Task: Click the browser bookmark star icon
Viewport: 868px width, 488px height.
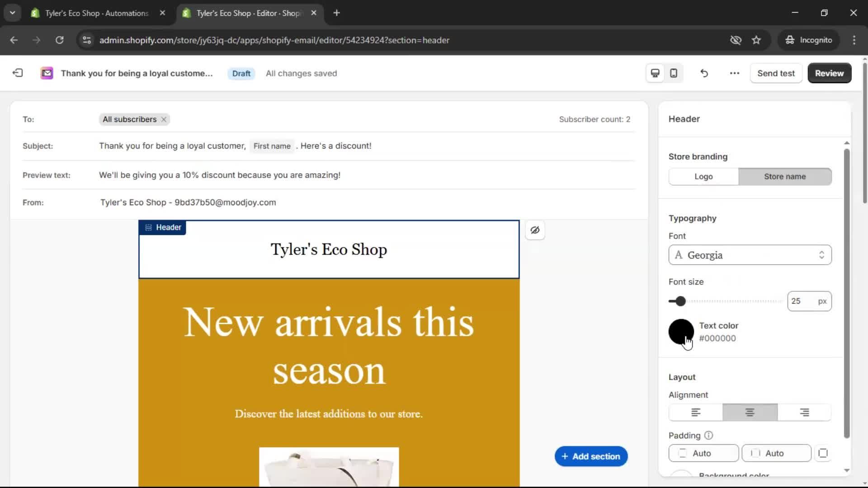Action: pos(756,40)
